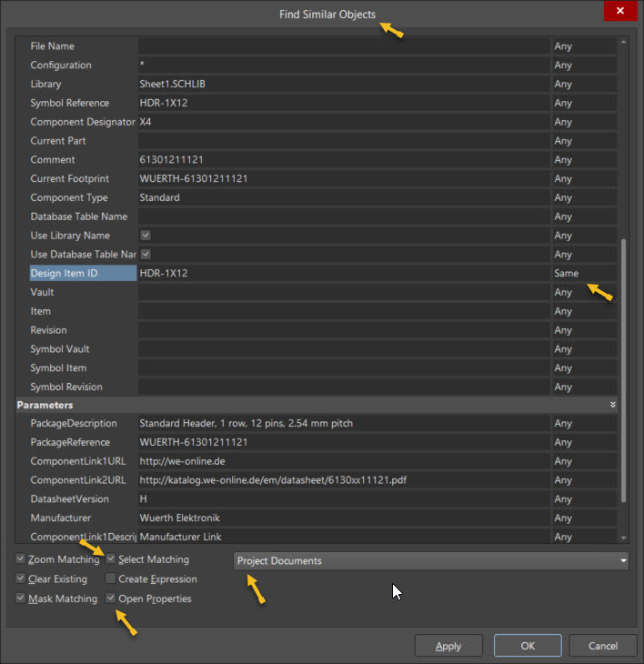Toggle Mask Matching checkbox
The height and width of the screenshot is (664, 644).
pos(20,598)
